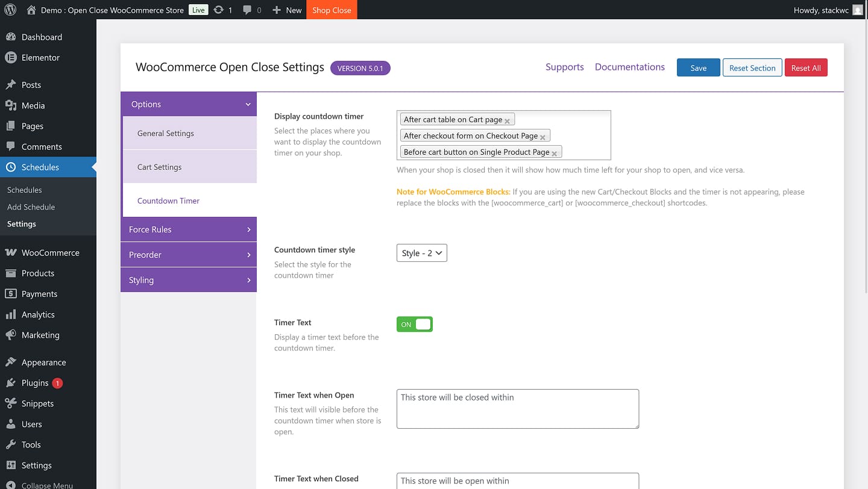Open the Documentations link
Image resolution: width=868 pixels, height=489 pixels.
630,67
